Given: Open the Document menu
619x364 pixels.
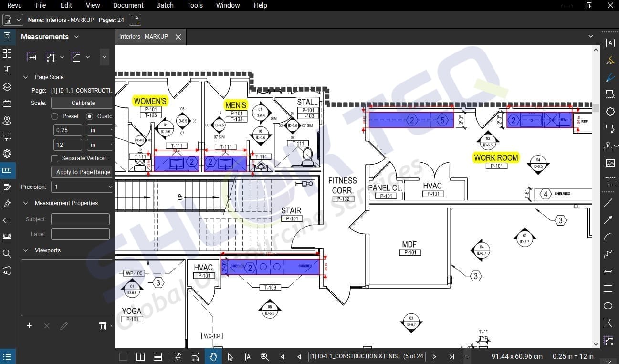Looking at the screenshot, I should (x=128, y=5).
